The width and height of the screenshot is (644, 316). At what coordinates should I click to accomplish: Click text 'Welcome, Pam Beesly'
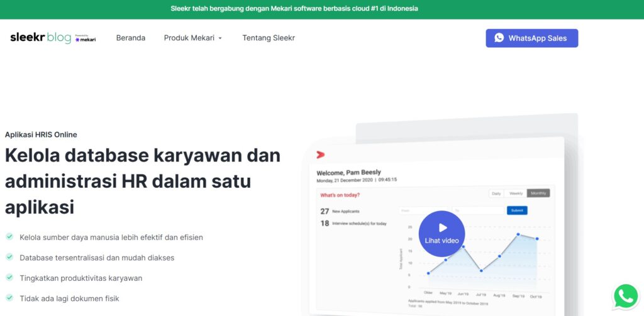click(x=348, y=173)
